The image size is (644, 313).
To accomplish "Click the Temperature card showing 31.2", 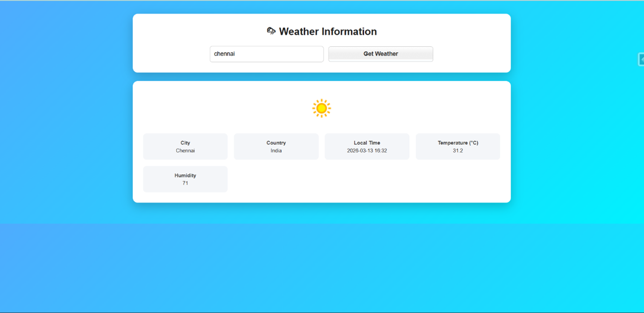I will tap(458, 146).
